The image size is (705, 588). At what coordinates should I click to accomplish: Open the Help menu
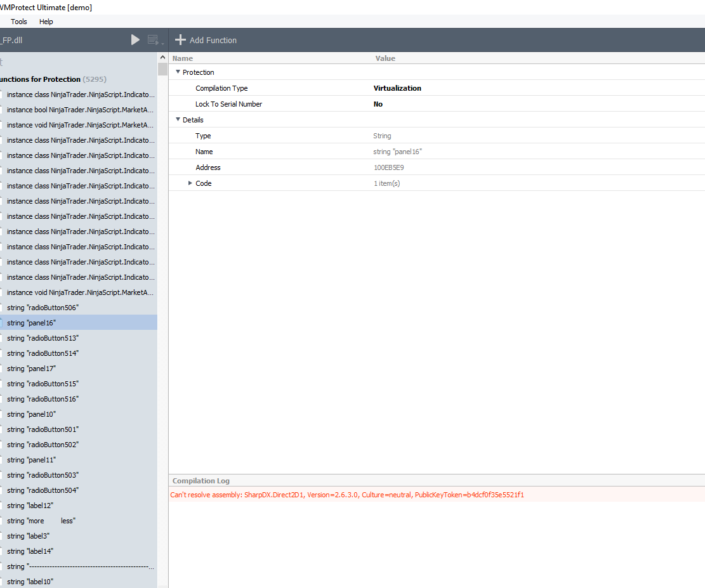(x=46, y=22)
